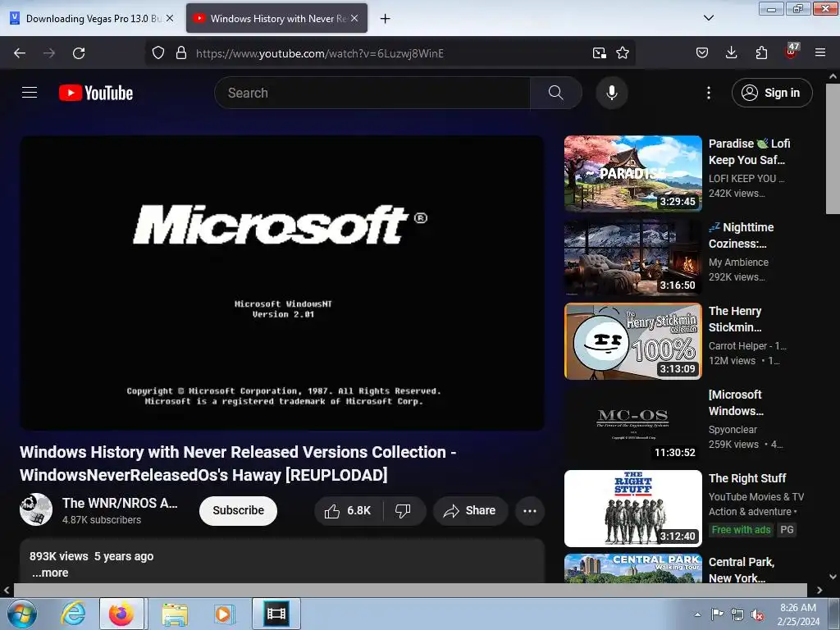Viewport: 840px width, 630px height.
Task: Open the tracking protection shield icon
Action: coord(158,52)
